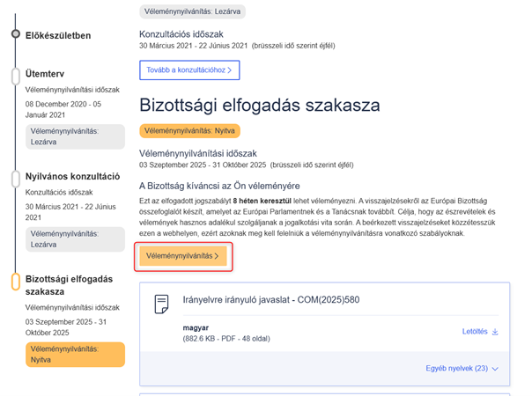The height and width of the screenshot is (396, 532).
Task: Click the document file icon
Action: tap(161, 304)
